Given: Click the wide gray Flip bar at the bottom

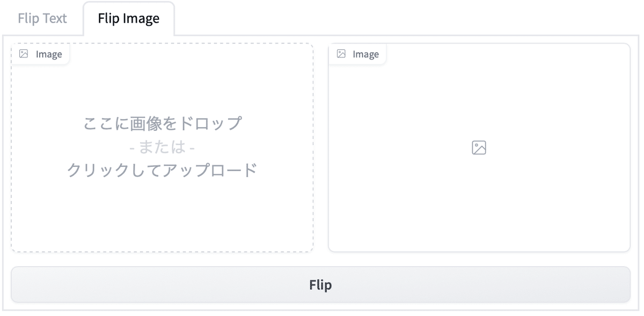Looking at the screenshot, I should [x=320, y=284].
